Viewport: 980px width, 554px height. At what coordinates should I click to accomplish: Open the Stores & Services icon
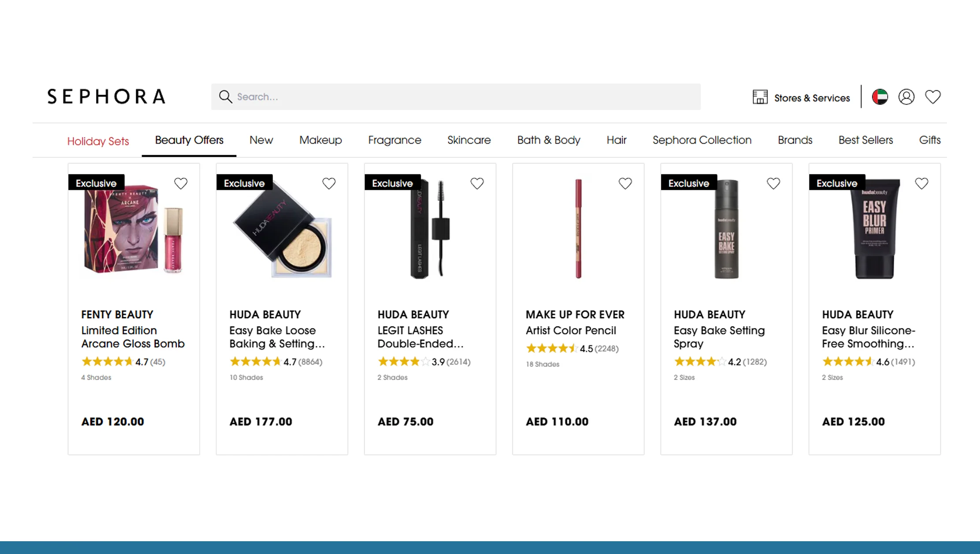point(760,97)
